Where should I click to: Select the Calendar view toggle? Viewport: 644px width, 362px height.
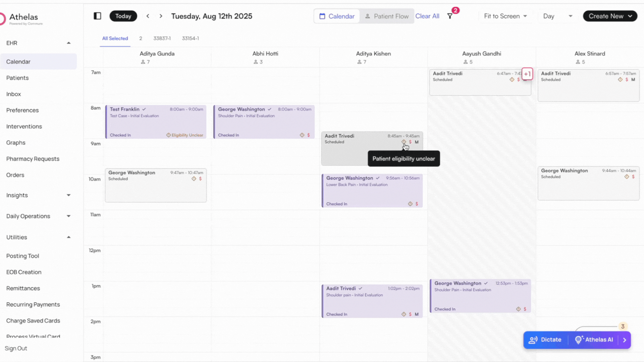pyautogui.click(x=336, y=16)
